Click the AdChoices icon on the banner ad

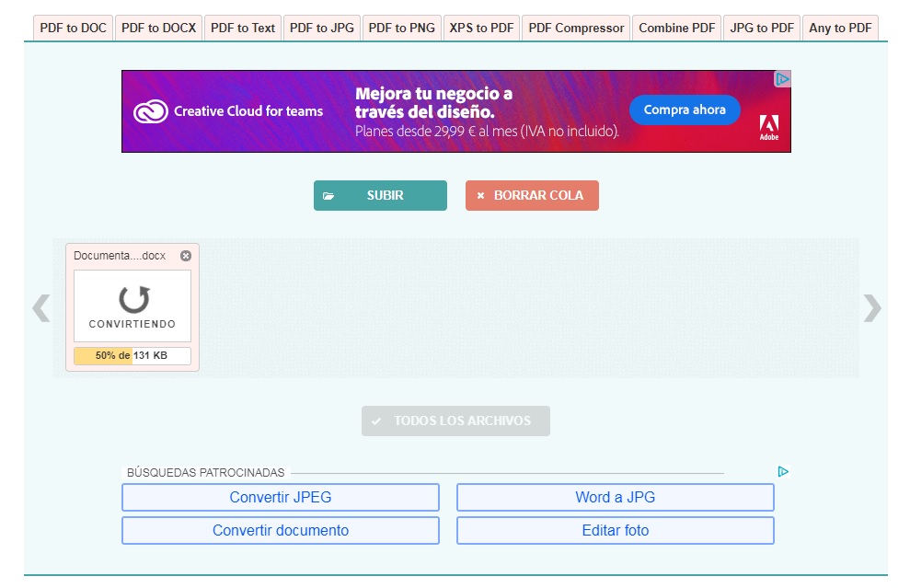(782, 79)
